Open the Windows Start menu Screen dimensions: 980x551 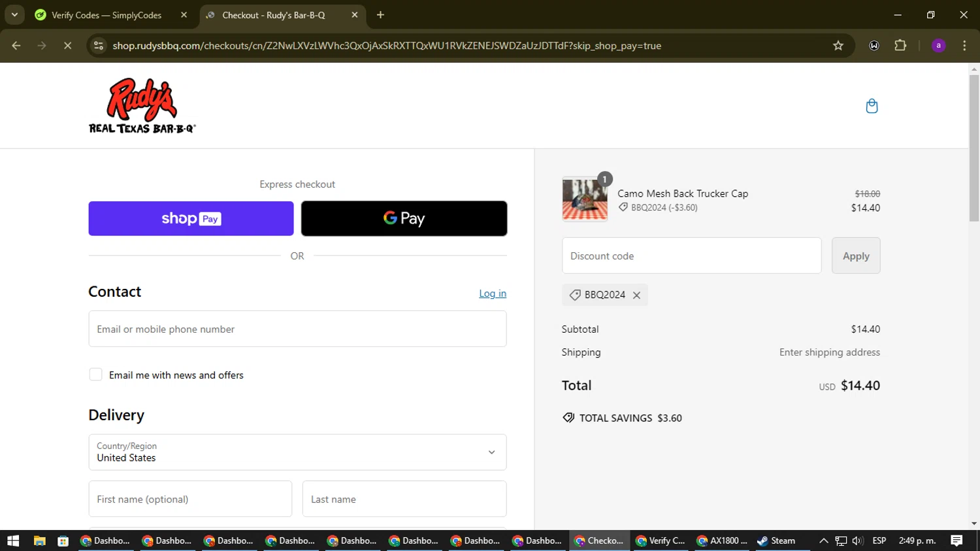[13, 541]
